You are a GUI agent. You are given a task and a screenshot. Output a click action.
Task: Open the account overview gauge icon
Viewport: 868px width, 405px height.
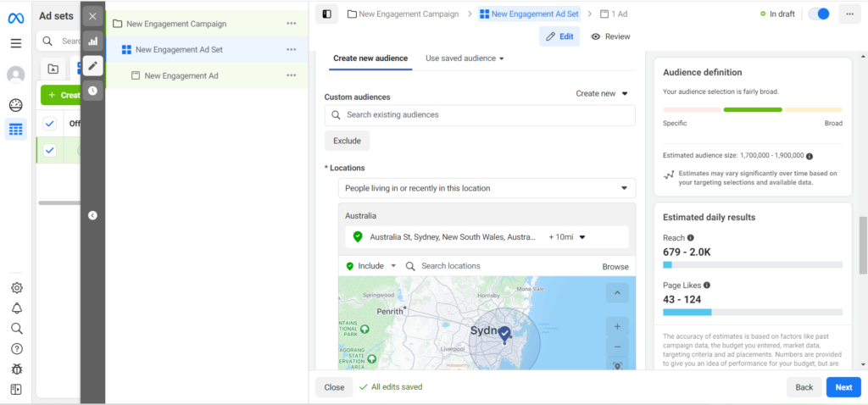coord(15,105)
